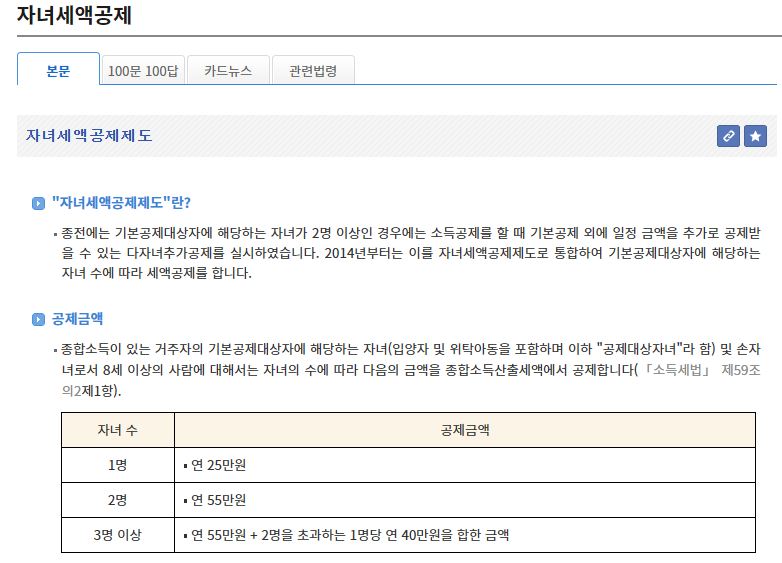Click the 공제금액 table column header
Viewport: 782px width, 563px height.
click(465, 430)
